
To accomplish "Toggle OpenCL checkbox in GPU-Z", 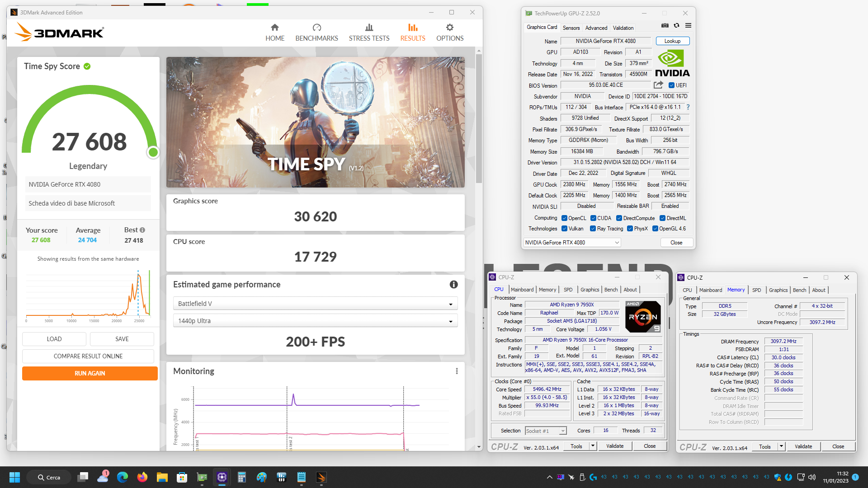I will (564, 218).
